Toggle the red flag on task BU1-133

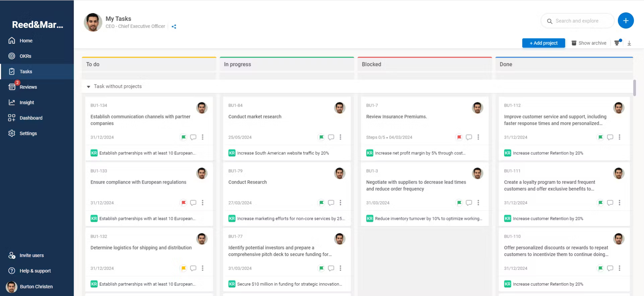184,203
